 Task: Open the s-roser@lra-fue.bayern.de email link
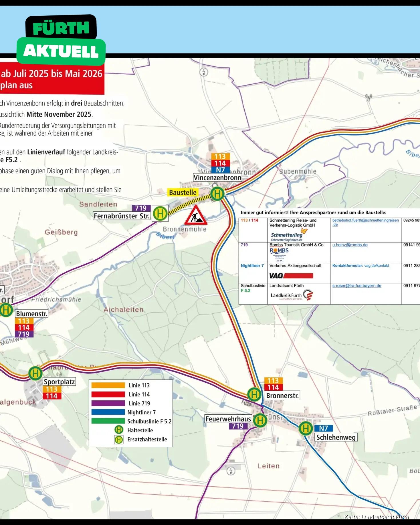pos(357,286)
